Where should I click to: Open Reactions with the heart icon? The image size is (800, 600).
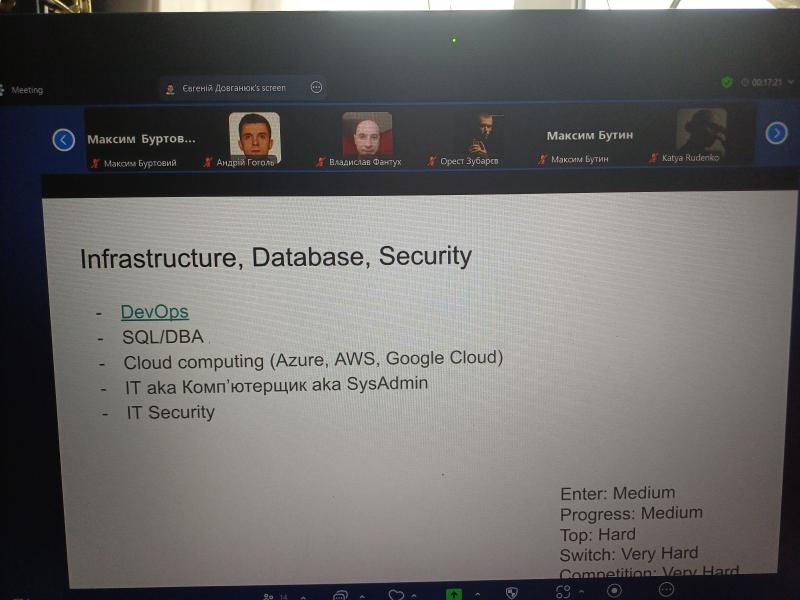[x=396, y=594]
